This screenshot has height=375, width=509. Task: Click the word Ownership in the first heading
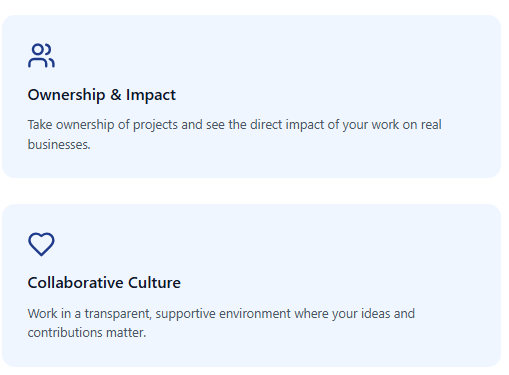click(67, 95)
